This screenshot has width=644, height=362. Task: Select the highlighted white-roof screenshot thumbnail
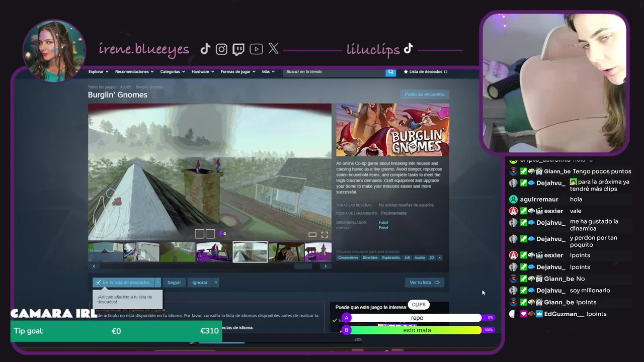point(250,252)
